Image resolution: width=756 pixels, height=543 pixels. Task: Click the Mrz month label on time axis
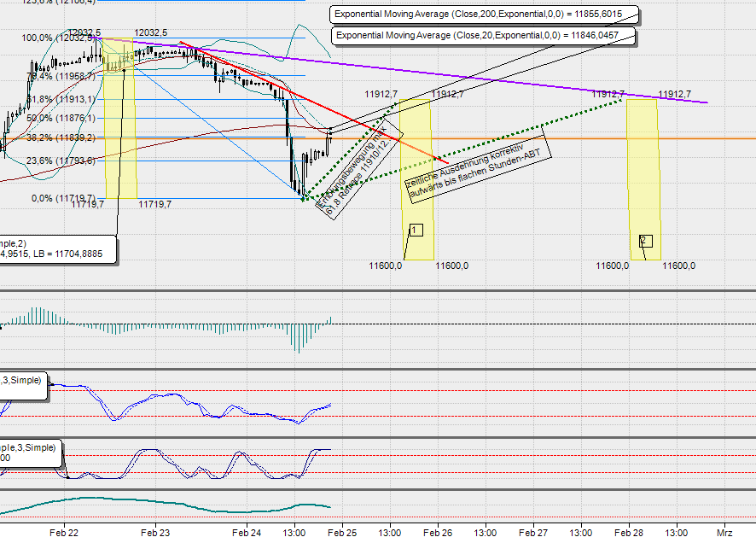click(724, 533)
